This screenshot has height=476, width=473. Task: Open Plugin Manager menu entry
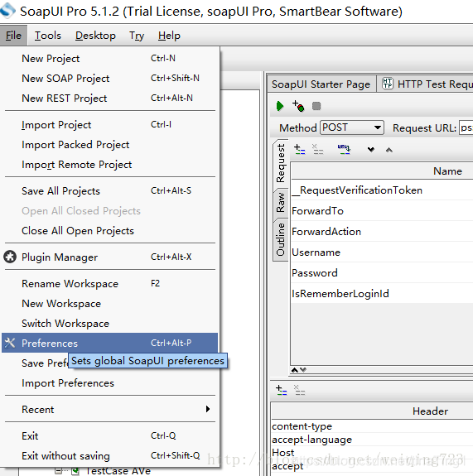click(x=110, y=257)
